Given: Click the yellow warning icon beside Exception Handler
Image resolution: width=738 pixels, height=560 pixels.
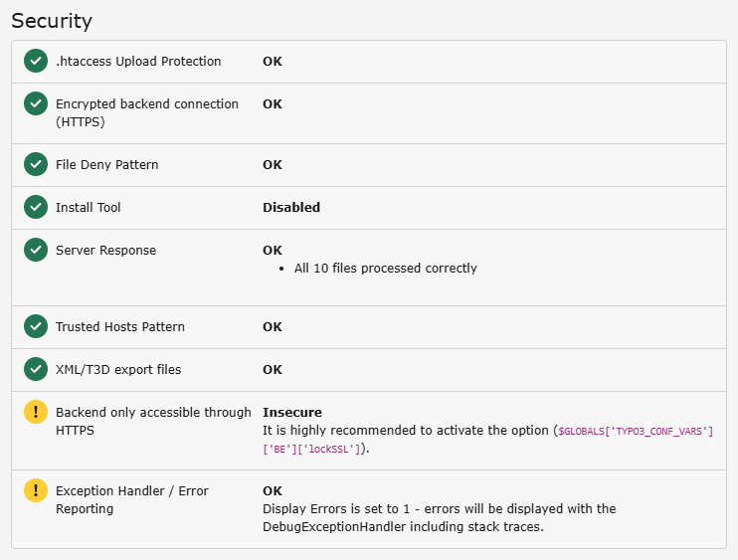Looking at the screenshot, I should 36,491.
